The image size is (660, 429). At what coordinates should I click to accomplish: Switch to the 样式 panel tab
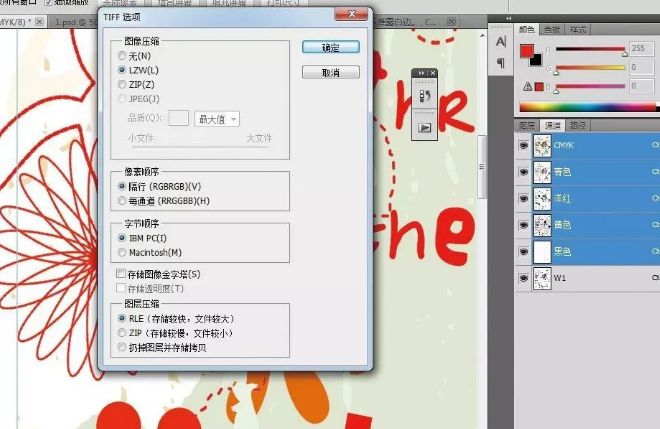578,29
